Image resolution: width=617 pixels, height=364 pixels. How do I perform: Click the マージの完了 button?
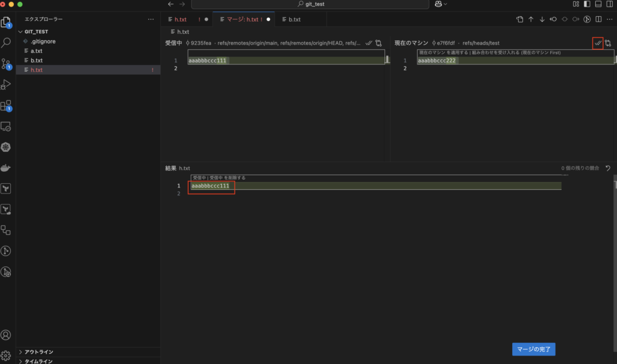pyautogui.click(x=534, y=349)
